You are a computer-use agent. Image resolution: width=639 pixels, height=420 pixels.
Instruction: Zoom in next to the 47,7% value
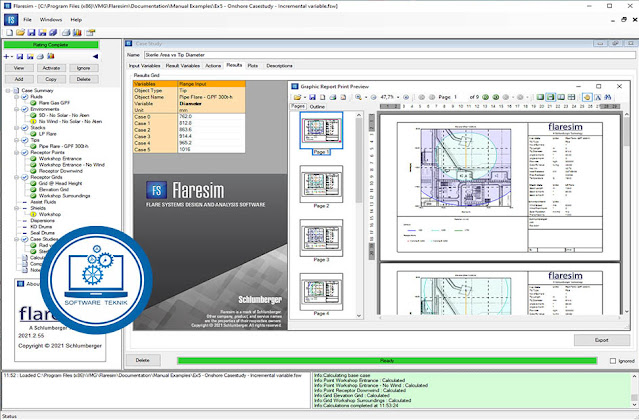click(x=406, y=97)
